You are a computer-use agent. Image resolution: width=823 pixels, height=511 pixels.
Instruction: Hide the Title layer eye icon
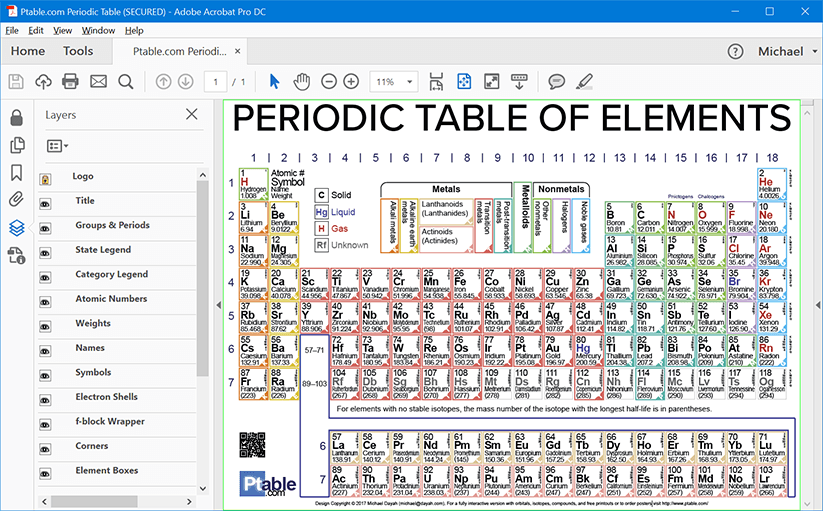[46, 202]
